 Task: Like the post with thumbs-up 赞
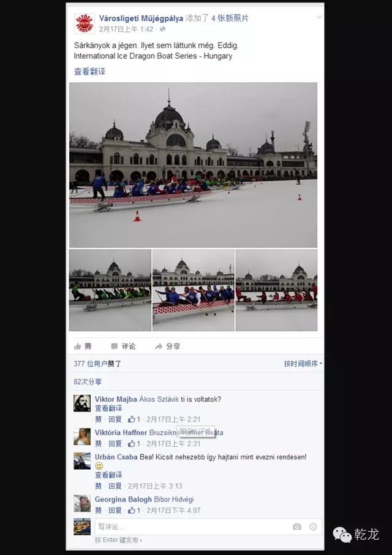(x=83, y=346)
